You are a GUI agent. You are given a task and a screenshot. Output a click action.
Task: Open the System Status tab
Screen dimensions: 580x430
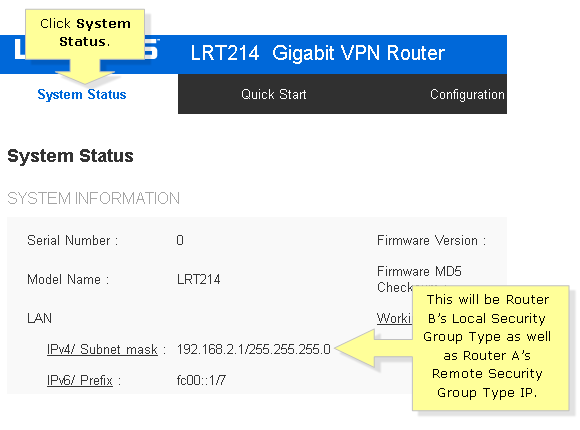[x=82, y=94]
